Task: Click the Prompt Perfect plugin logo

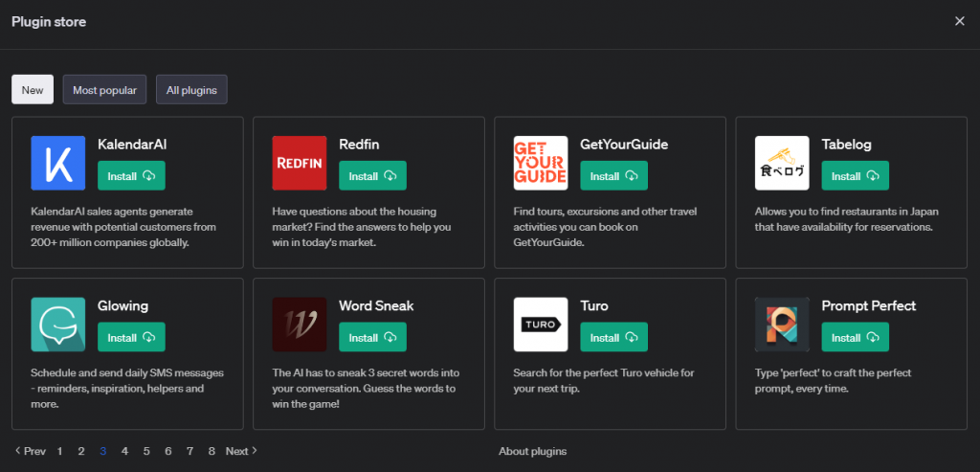Action: pos(781,324)
